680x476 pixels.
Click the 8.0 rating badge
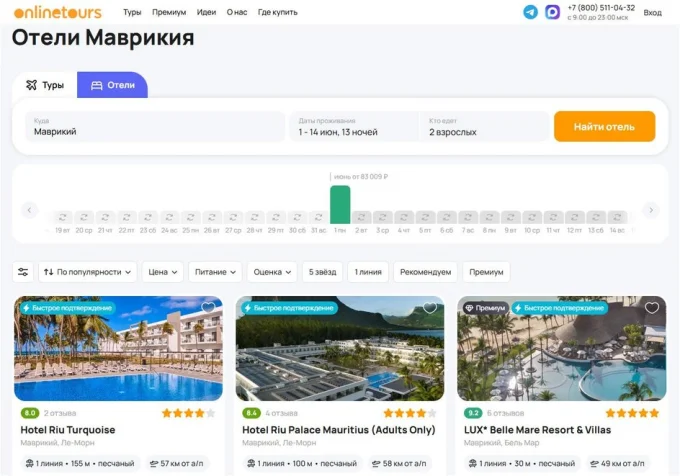[30, 413]
